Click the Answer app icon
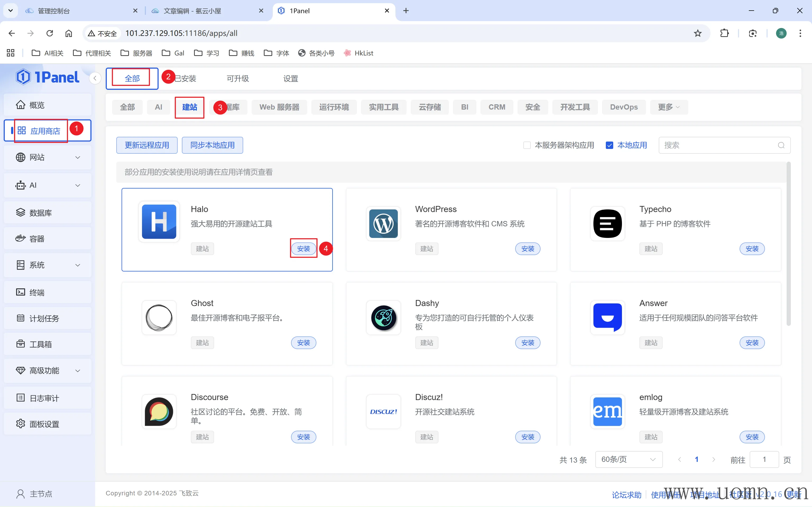This screenshot has width=812, height=507. [x=607, y=317]
